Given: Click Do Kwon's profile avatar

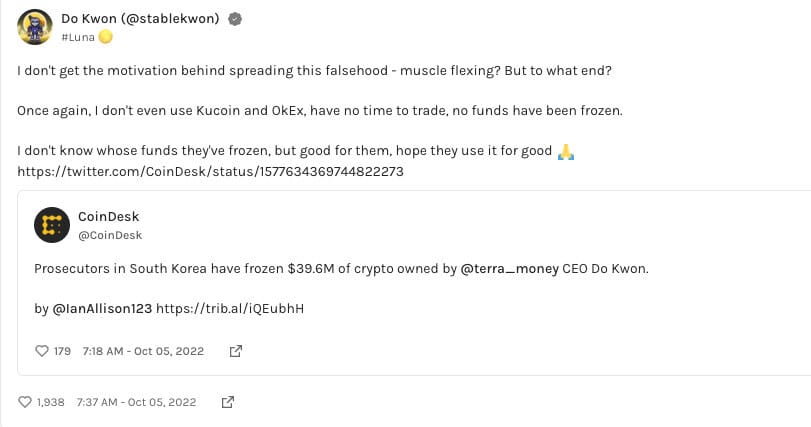Looking at the screenshot, I should [35, 27].
